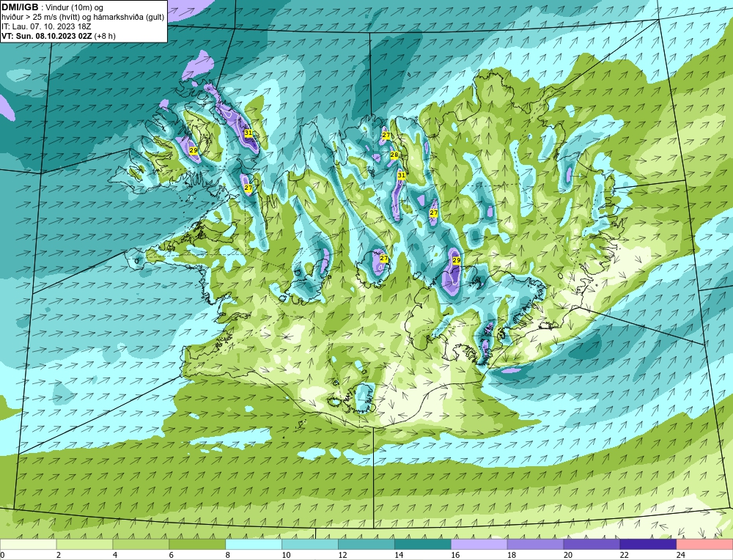Click the 2–4 m/s light green legend swatch
Image resolution: width=733 pixels, height=560 pixels.
click(84, 545)
